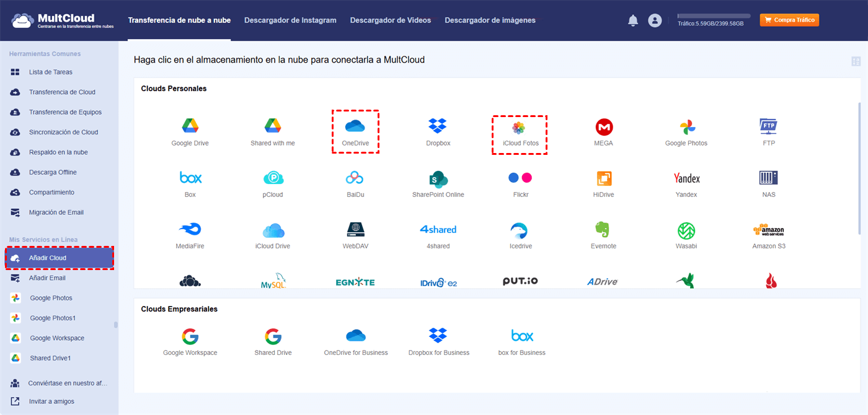Select the Shared Drive business cloud

273,336
